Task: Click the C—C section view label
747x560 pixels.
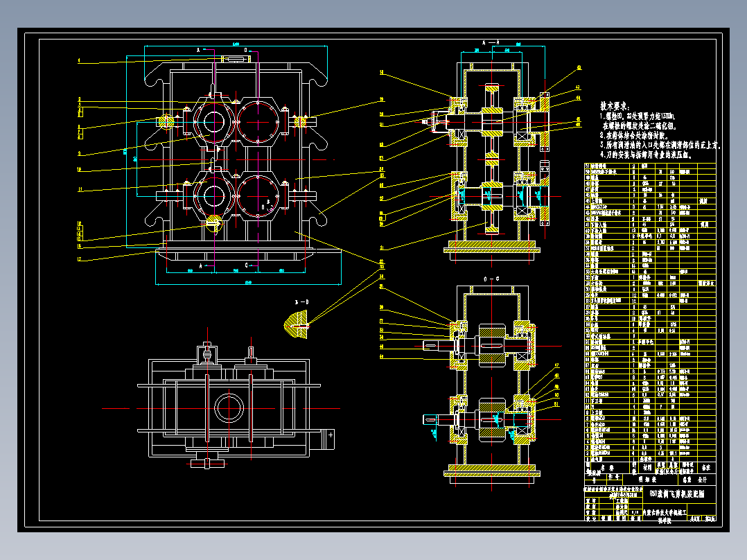Action: click(491, 279)
